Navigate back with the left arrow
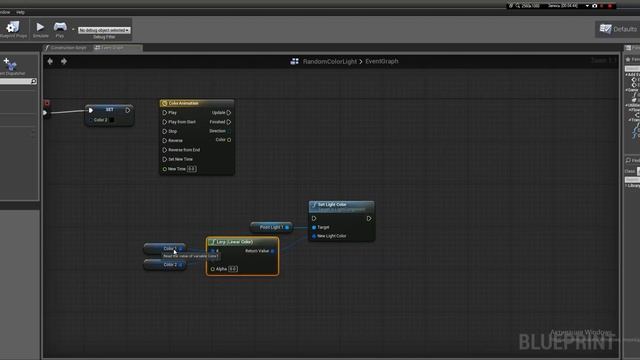Viewport: 640px width, 360px height. click(x=50, y=61)
